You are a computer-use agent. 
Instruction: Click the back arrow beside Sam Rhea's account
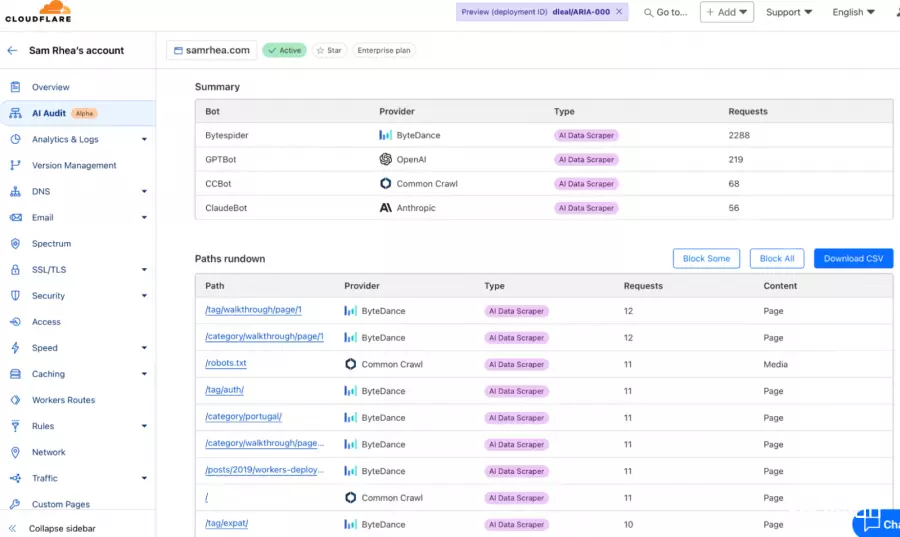point(12,50)
